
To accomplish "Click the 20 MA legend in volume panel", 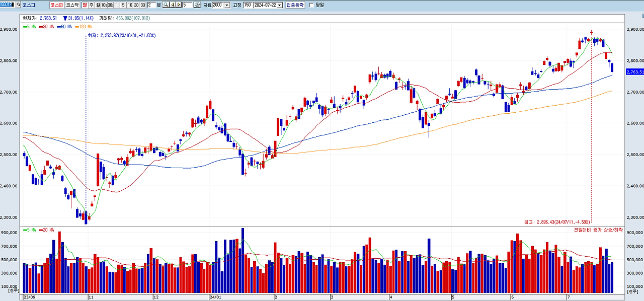I will (x=46, y=230).
